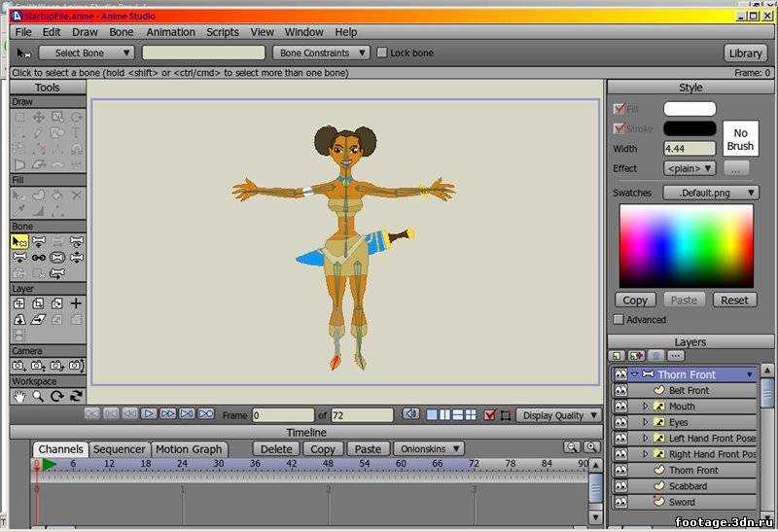Pick the Pan Workspace hand tool
778x532 pixels.
[19, 396]
